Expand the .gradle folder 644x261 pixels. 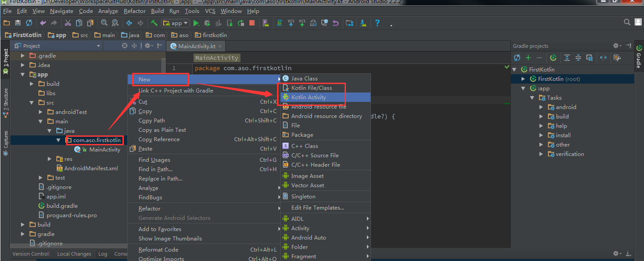tap(23, 56)
